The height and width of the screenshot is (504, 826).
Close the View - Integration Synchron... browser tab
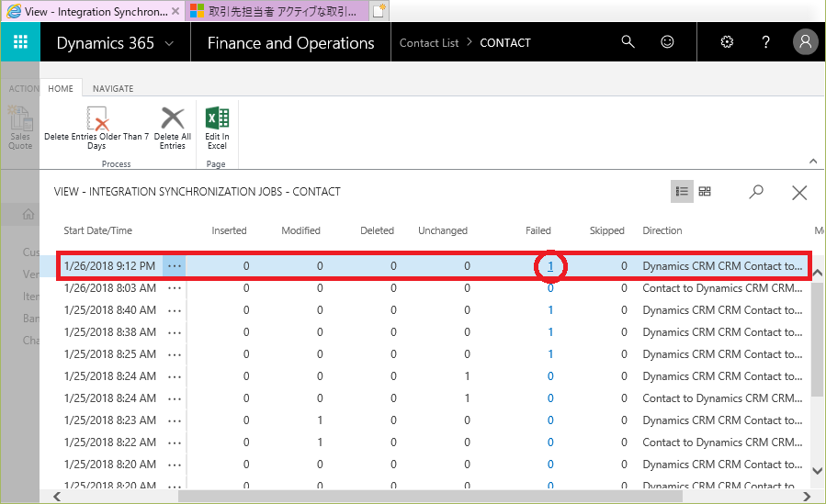coord(175,11)
